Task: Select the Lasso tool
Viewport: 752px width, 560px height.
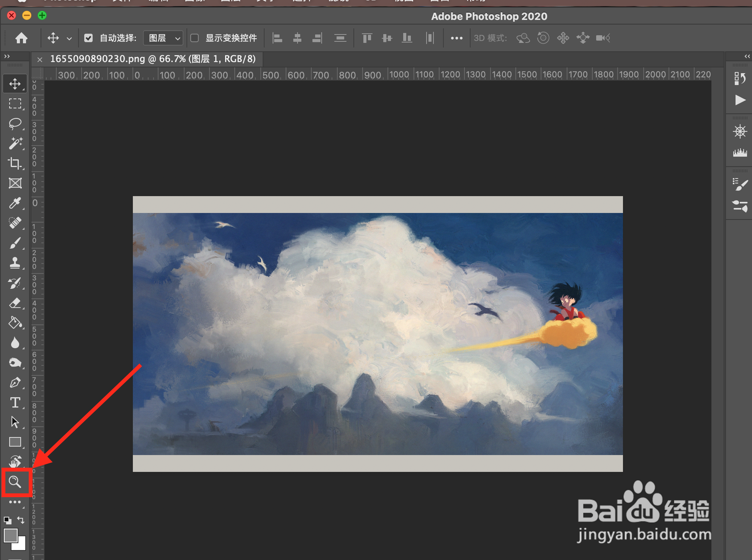Action: (15, 124)
